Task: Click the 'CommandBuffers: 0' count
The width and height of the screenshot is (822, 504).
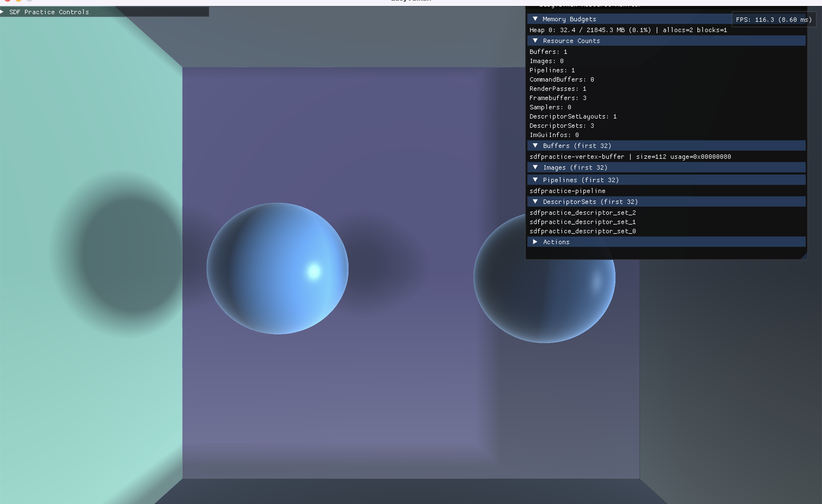Action: pyautogui.click(x=562, y=79)
